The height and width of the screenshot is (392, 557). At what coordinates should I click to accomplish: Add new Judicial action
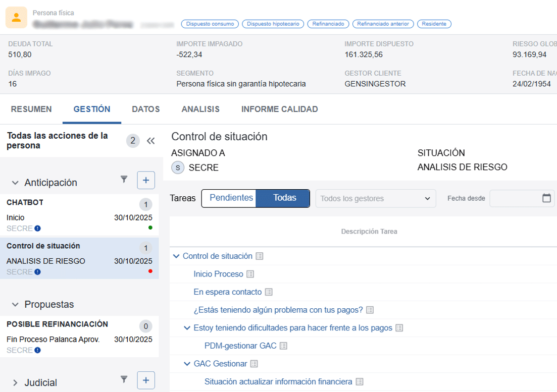coord(146,380)
